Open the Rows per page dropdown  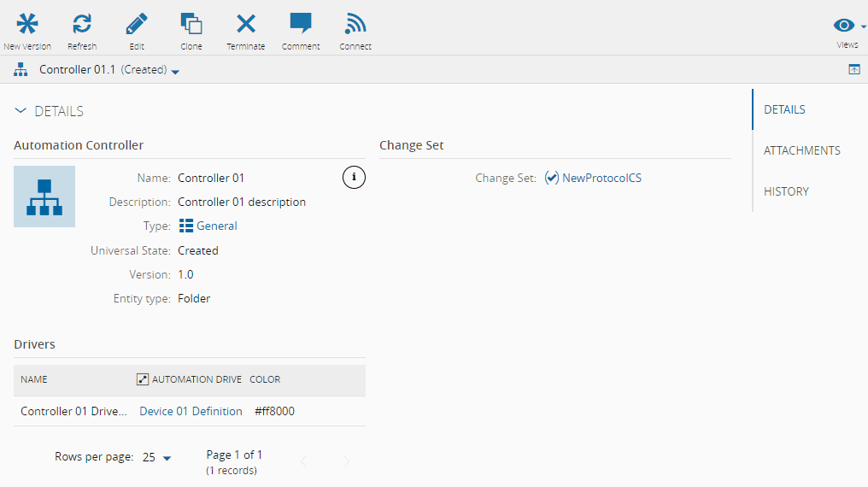157,458
